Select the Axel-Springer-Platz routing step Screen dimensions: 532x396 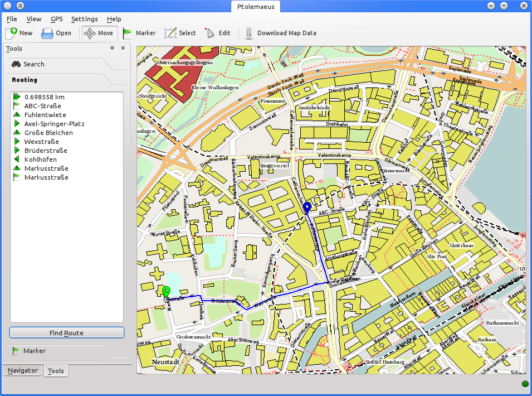[x=54, y=124]
